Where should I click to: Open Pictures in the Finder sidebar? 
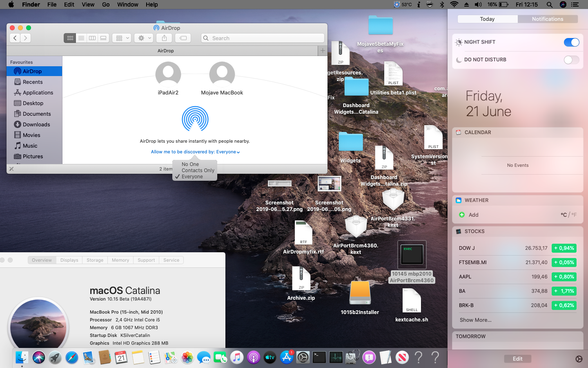click(x=34, y=156)
